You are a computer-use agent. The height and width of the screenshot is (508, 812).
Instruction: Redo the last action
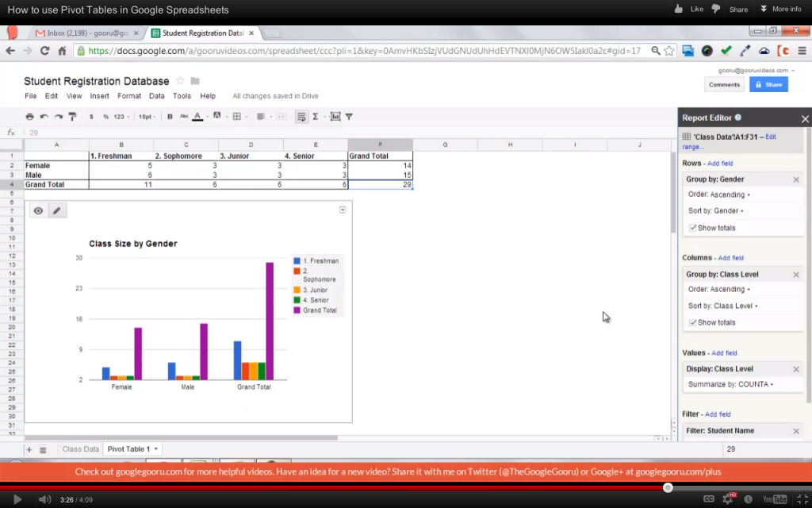click(59, 117)
